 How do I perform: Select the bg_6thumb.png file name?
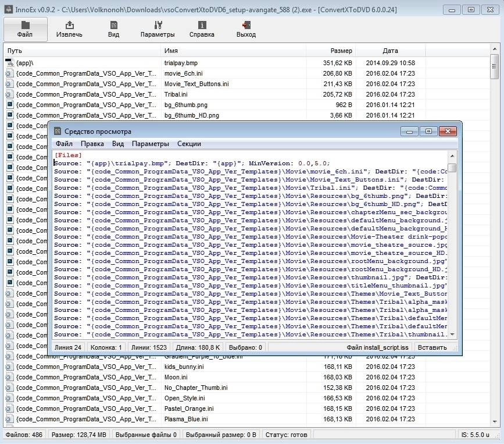(x=186, y=105)
